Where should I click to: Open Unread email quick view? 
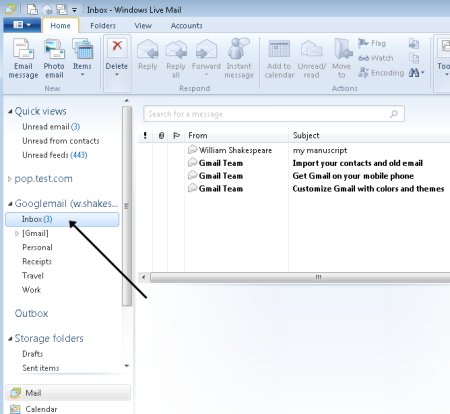point(51,127)
